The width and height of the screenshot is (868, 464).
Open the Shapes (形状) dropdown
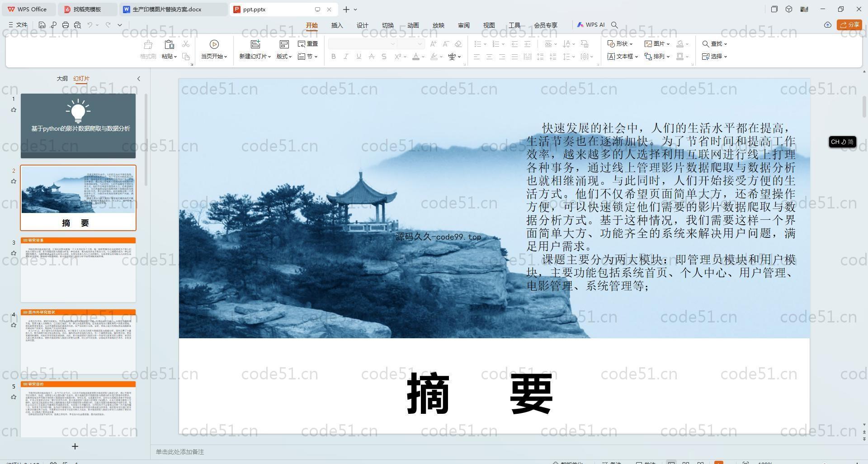pos(620,44)
